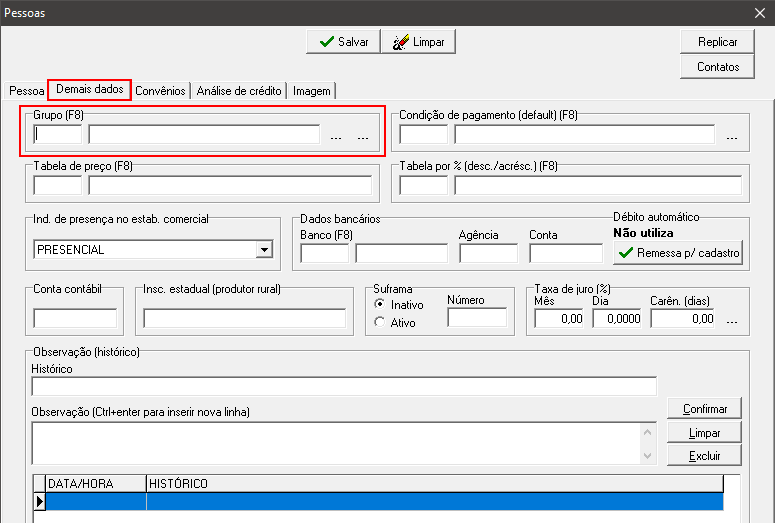Click the Histórico text field

coord(344,387)
